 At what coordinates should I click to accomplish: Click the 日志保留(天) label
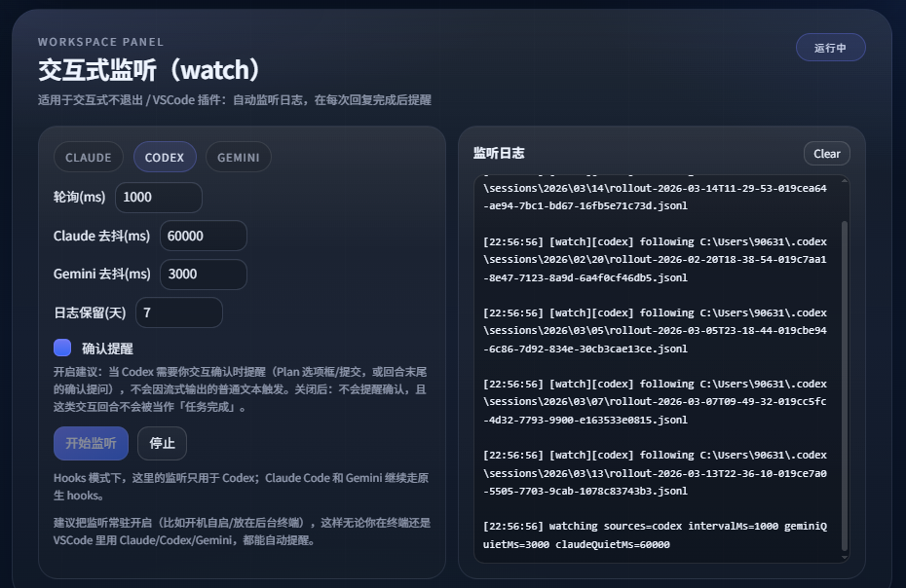90,312
